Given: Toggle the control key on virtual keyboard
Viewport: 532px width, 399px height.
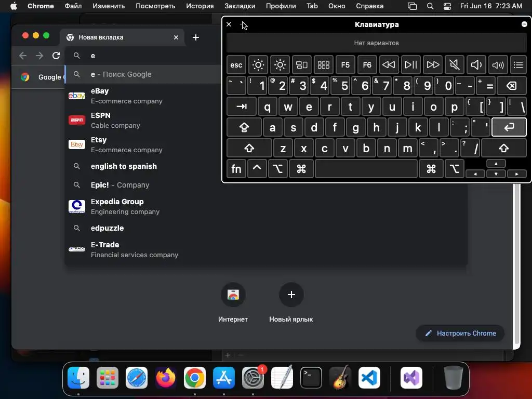Looking at the screenshot, I should tap(257, 169).
